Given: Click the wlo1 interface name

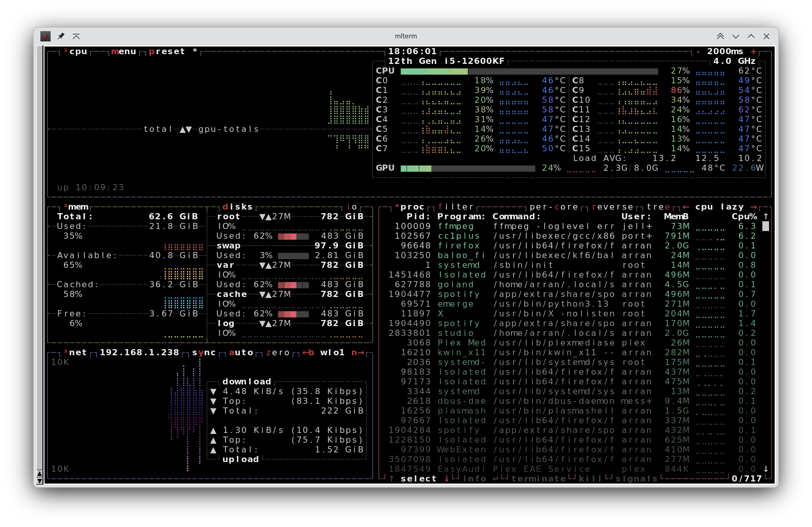Looking at the screenshot, I should pyautogui.click(x=333, y=353).
